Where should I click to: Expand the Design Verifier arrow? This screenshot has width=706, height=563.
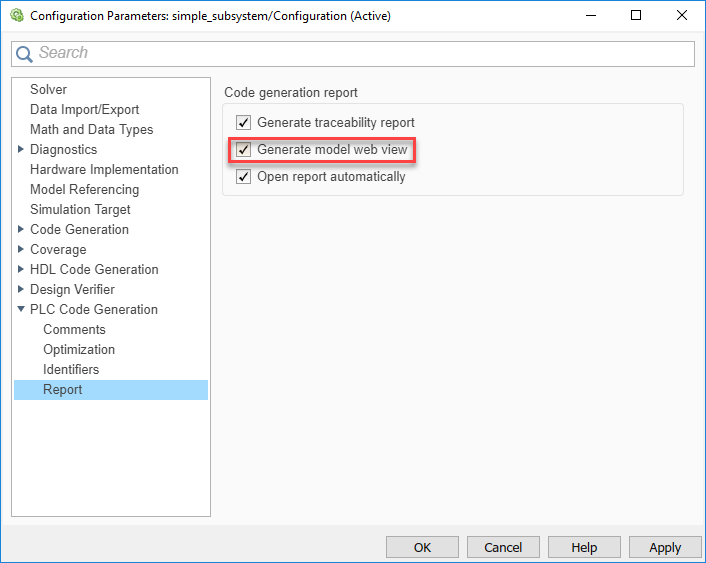[21, 290]
